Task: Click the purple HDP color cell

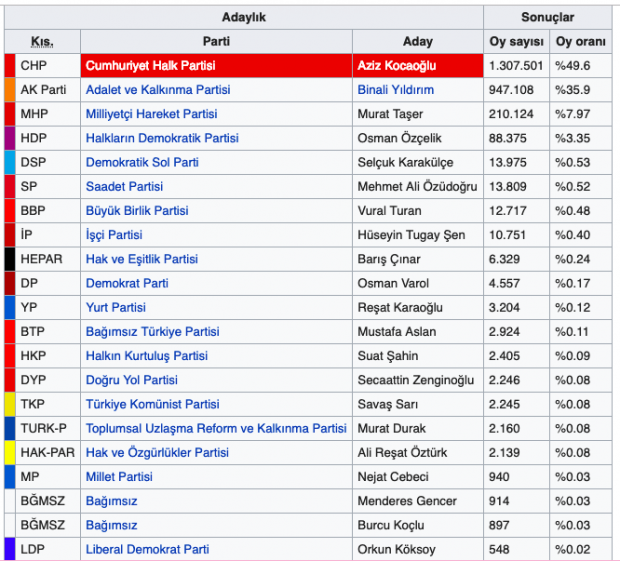Action: click(10, 138)
